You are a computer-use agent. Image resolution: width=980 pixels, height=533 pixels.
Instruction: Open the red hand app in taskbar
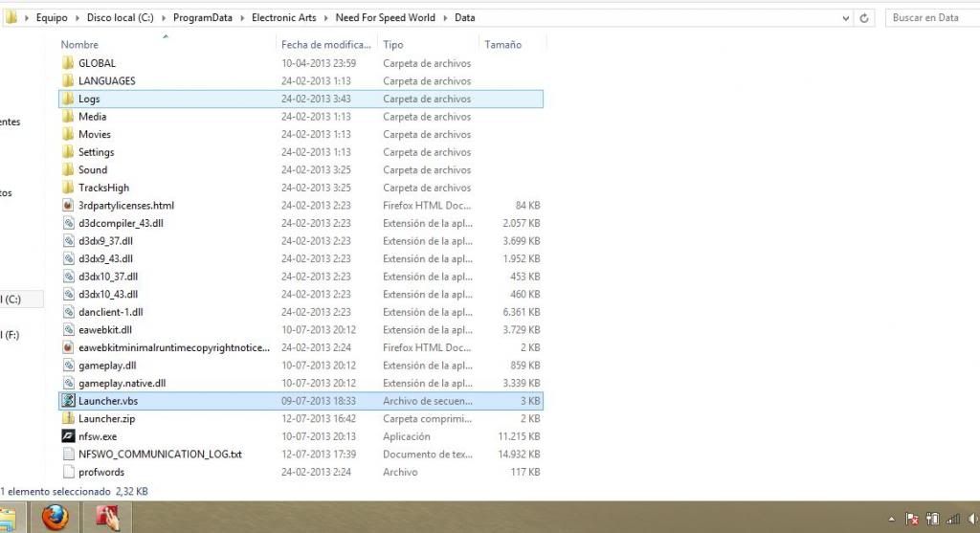[x=108, y=518]
